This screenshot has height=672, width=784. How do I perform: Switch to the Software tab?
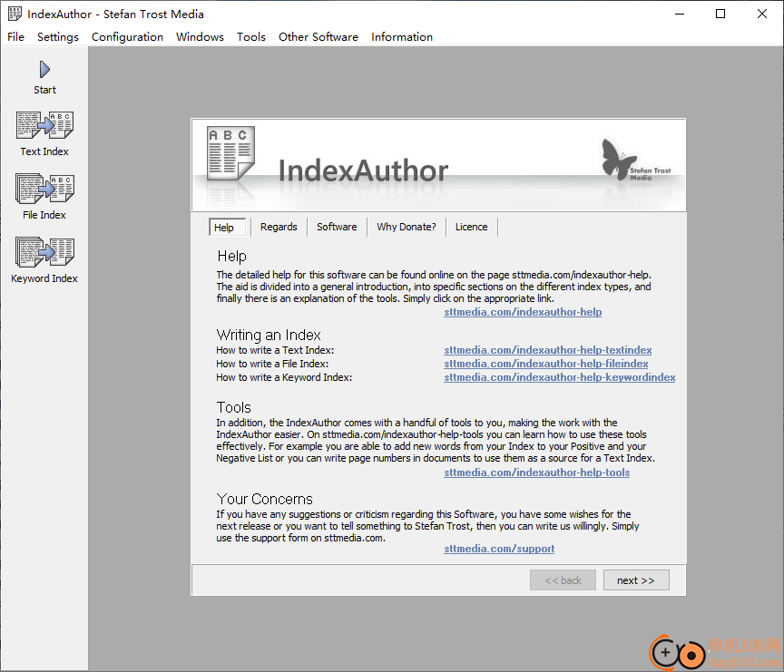point(337,227)
